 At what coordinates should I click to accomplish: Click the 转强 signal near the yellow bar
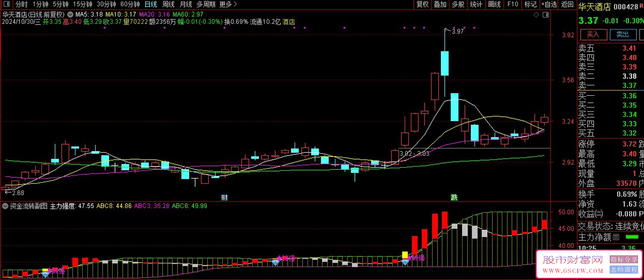pyautogui.click(x=417, y=257)
